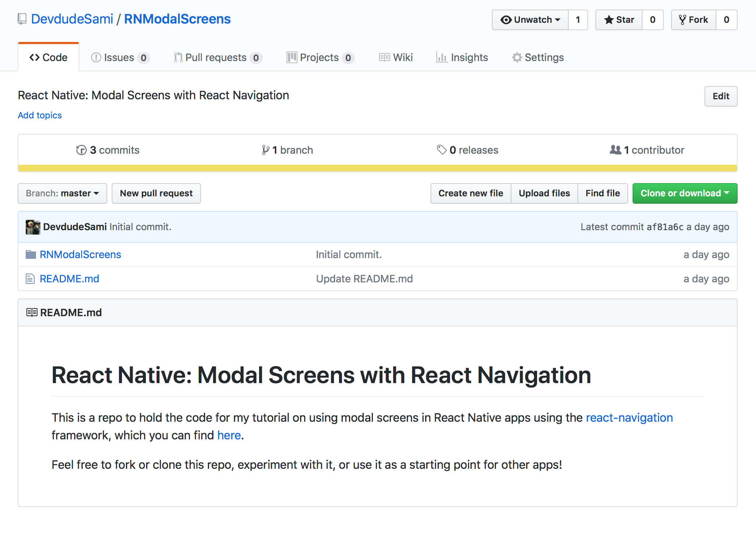
Task: Click the tag icon next to 0 releases
Action: 442,150
